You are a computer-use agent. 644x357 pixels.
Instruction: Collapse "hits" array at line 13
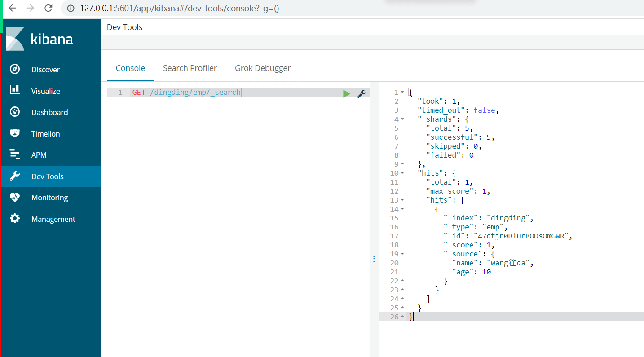[402, 200]
